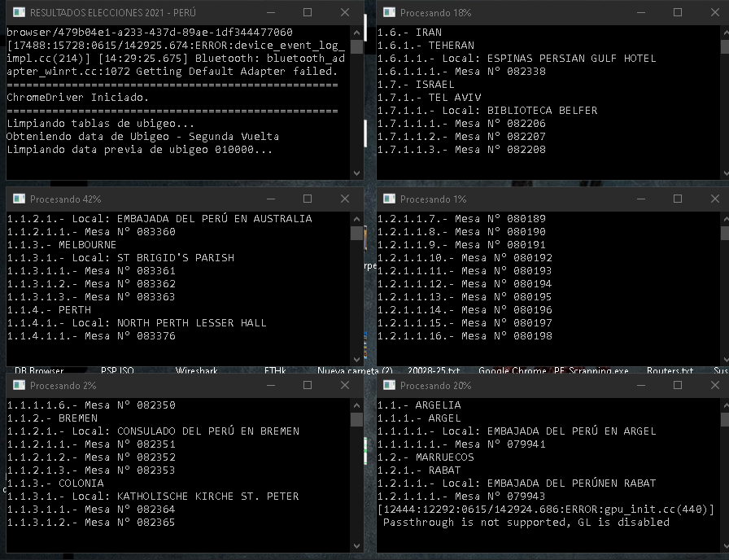Image resolution: width=729 pixels, height=560 pixels.
Task: Click the Procesando 1% window icon
Action: 389,199
